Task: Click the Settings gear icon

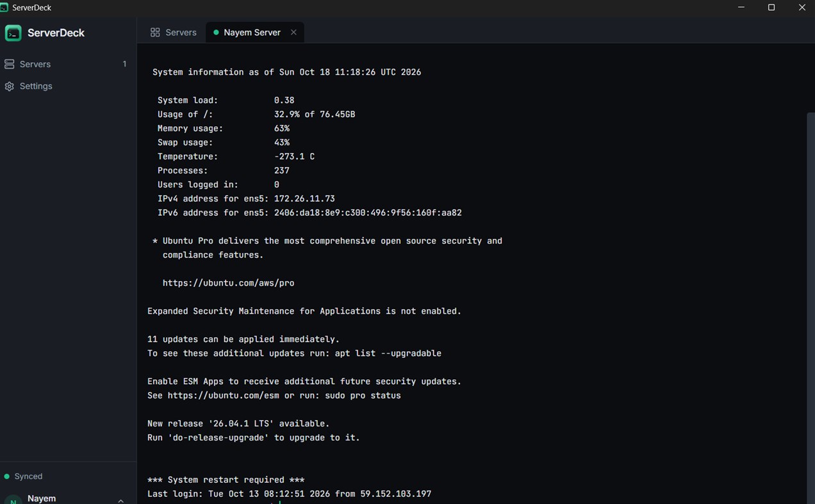Action: pyautogui.click(x=10, y=86)
